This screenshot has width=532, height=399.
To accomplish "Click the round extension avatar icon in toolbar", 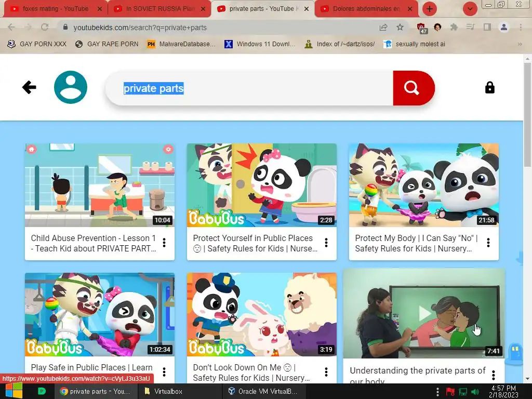I will (x=437, y=27).
